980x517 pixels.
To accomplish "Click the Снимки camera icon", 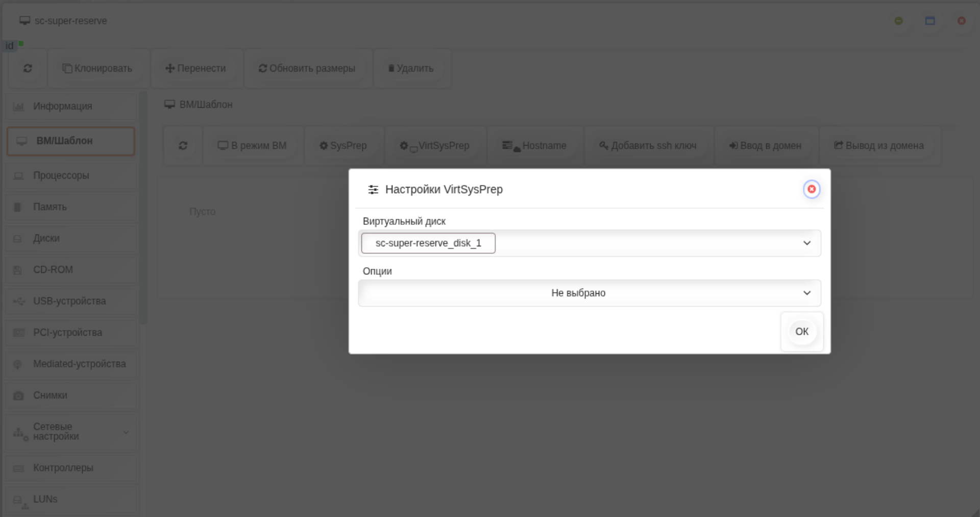I will click(18, 396).
